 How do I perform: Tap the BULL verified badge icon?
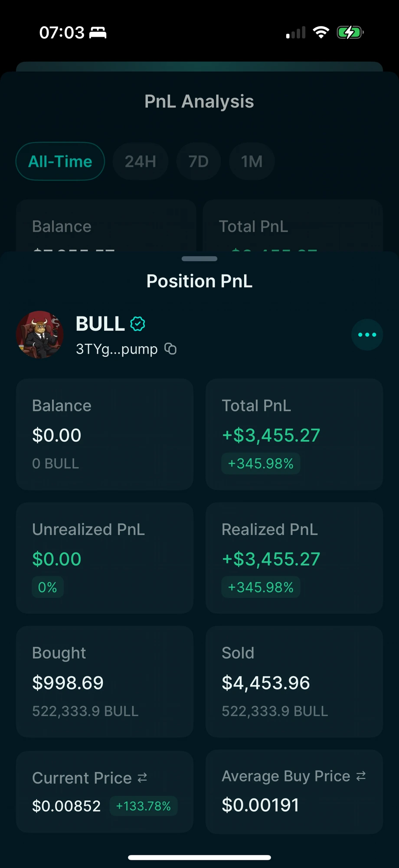(138, 324)
